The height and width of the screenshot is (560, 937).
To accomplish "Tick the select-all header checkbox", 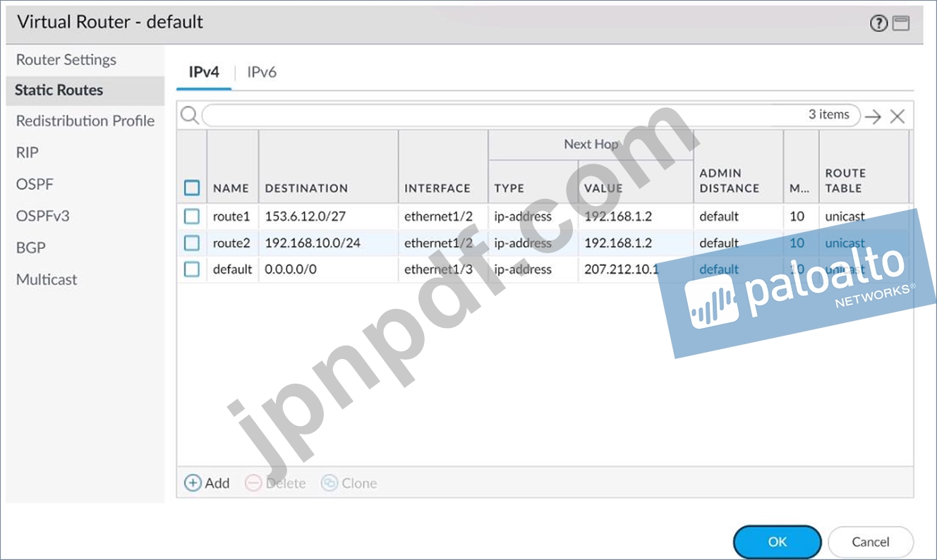I will [192, 188].
